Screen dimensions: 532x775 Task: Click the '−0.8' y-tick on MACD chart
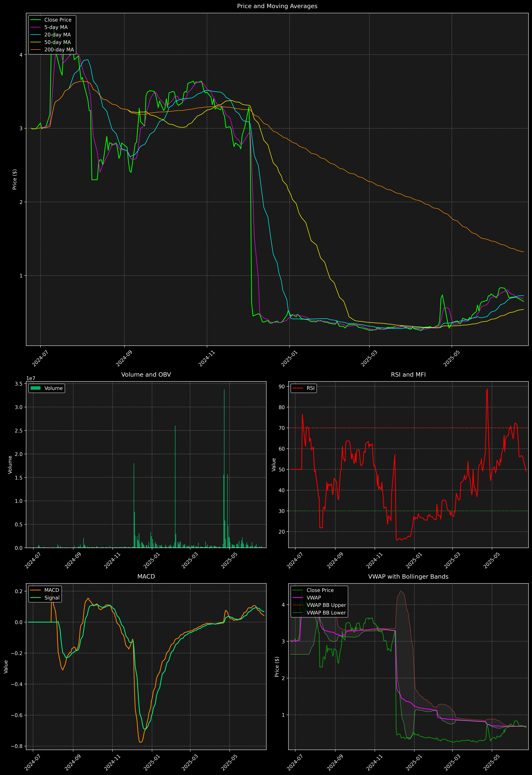(17, 746)
